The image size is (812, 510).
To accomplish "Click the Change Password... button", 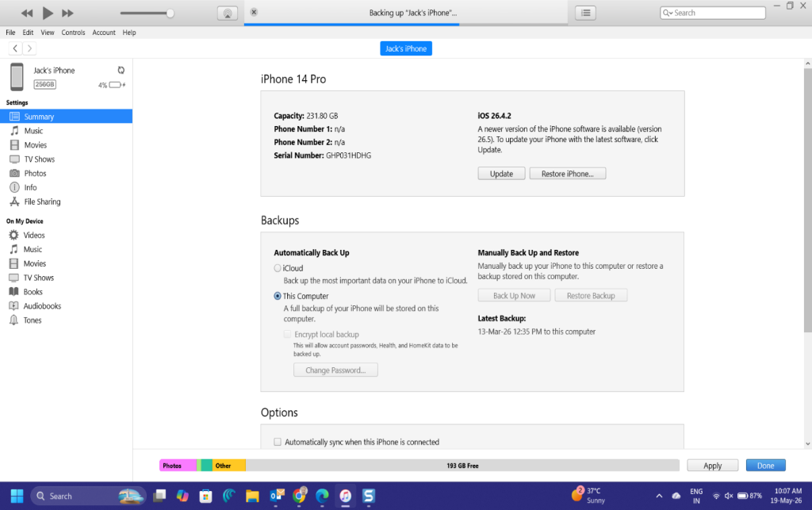I will (x=335, y=370).
